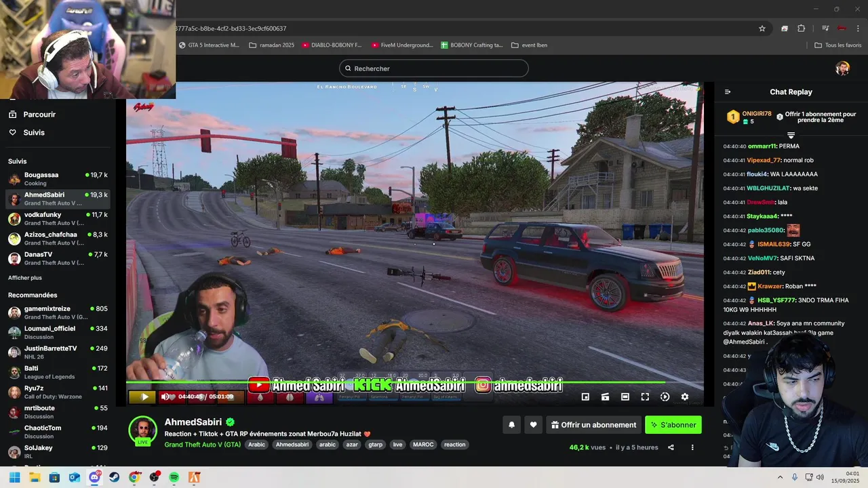Toggle picture-in-picture in the video player

585,397
